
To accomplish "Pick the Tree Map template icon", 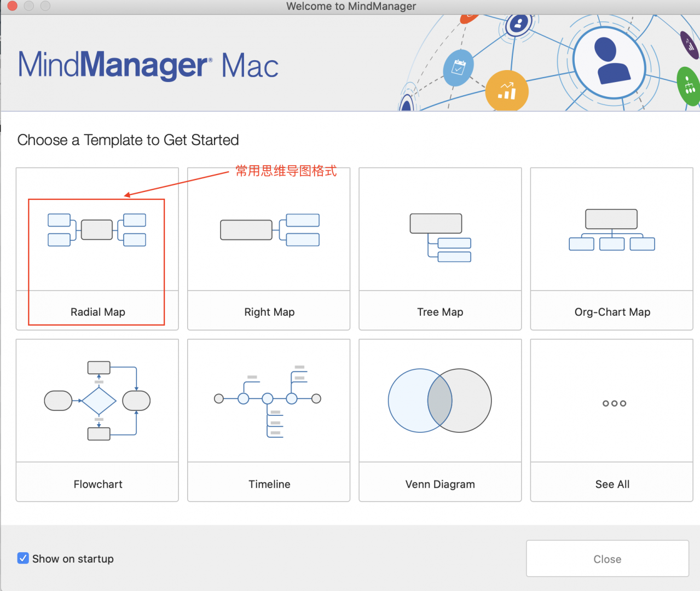I will (x=441, y=237).
